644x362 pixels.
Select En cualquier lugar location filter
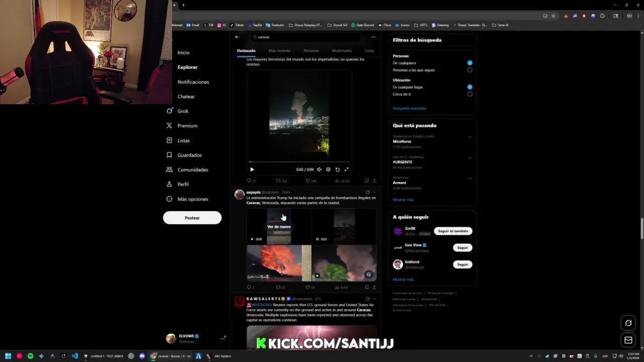(x=469, y=87)
